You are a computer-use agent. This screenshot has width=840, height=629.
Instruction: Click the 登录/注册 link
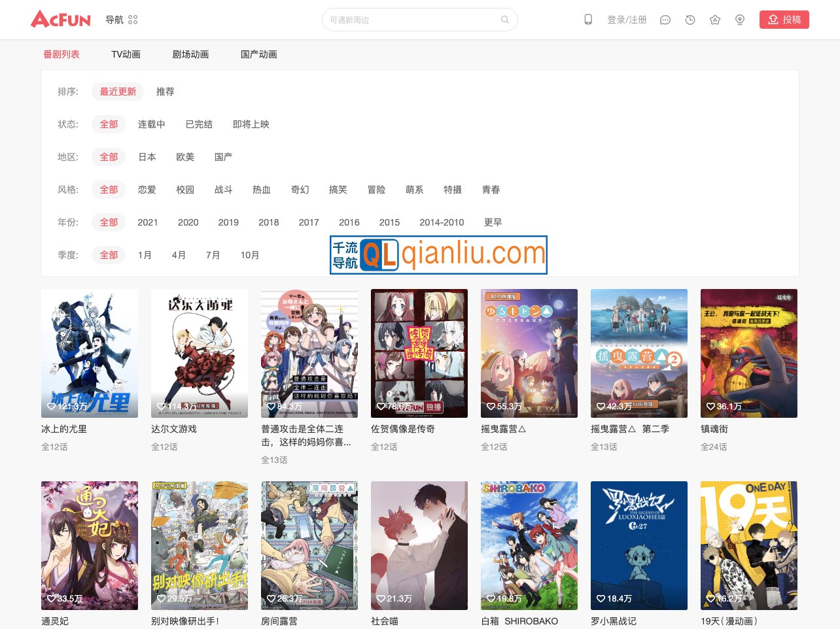pyautogui.click(x=628, y=20)
